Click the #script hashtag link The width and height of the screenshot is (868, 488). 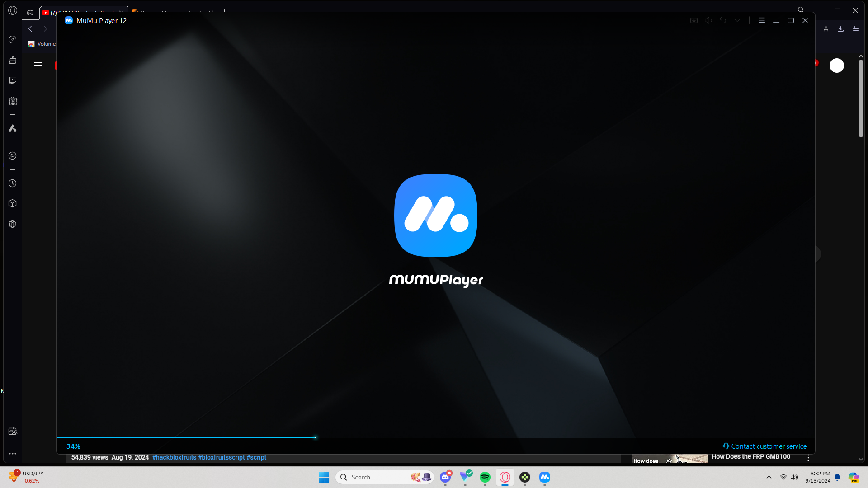256,457
